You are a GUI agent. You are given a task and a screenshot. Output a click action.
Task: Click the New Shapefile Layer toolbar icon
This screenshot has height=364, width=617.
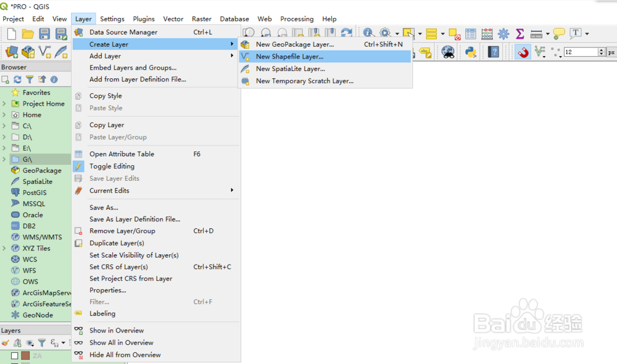(x=44, y=52)
